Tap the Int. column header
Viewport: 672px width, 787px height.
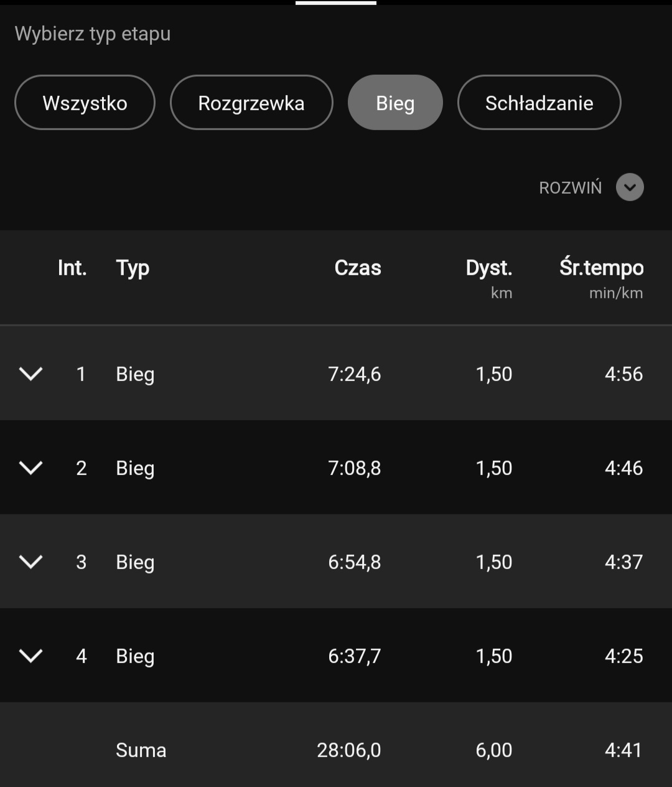coord(72,268)
